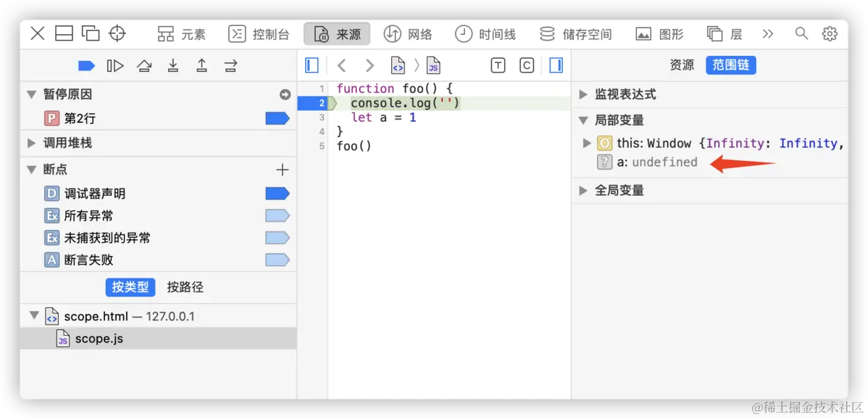
Task: Toggle the left navigation sidebar
Action: (x=312, y=66)
